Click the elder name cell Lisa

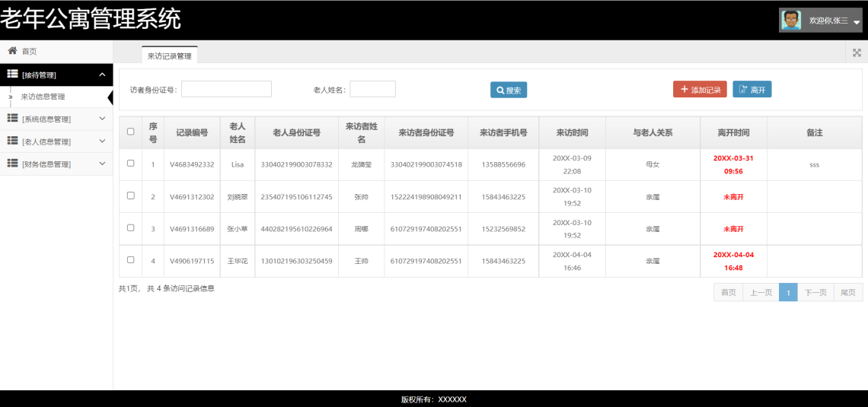[x=237, y=165]
